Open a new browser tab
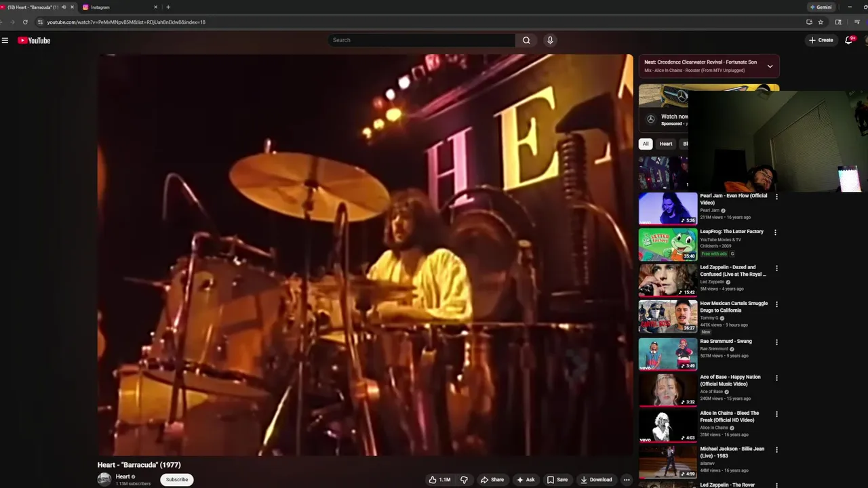This screenshot has width=868, height=488. 168,7
